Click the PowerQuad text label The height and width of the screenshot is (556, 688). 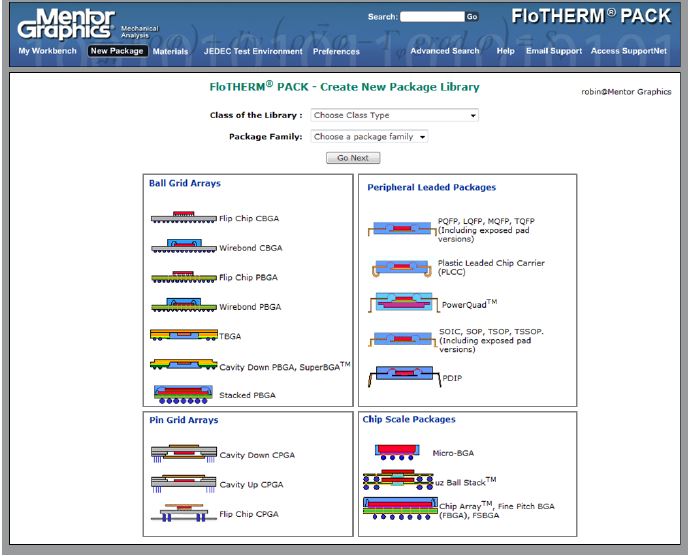tap(469, 304)
